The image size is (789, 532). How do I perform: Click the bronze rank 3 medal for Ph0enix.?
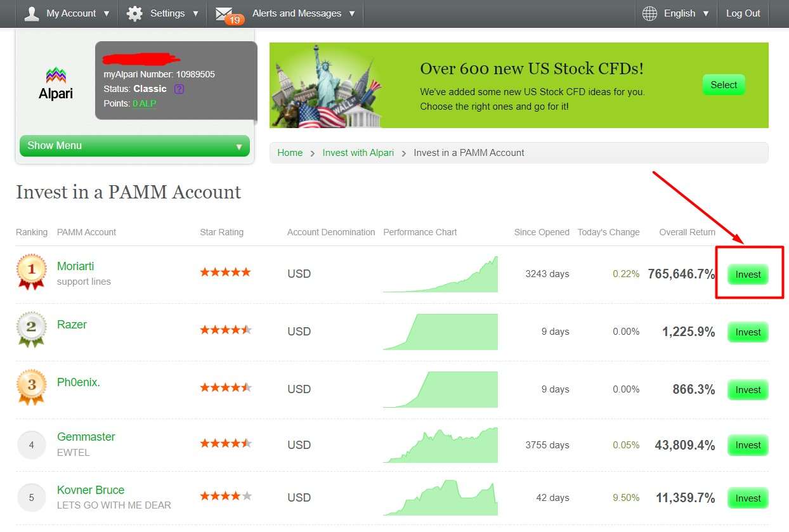click(32, 387)
